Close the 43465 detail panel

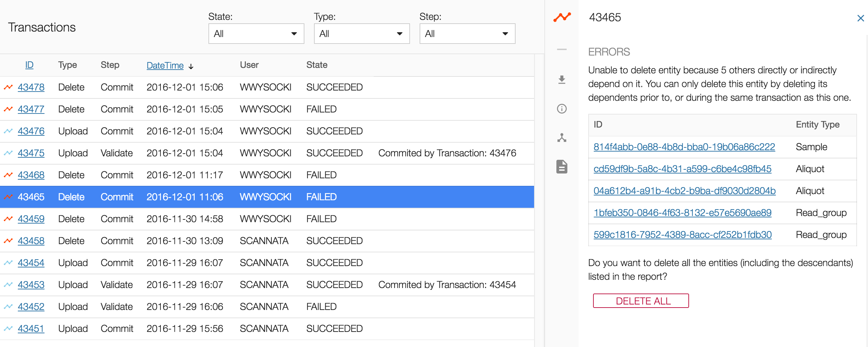(x=860, y=18)
